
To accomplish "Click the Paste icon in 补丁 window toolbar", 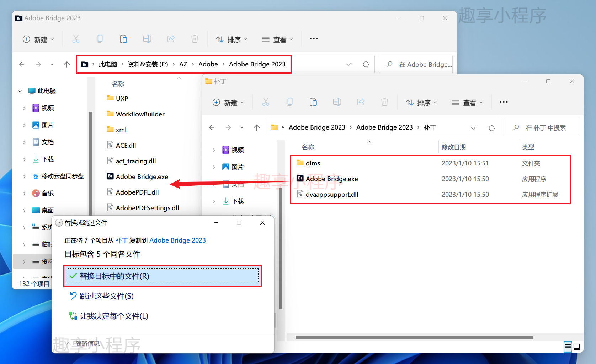I will (x=313, y=102).
